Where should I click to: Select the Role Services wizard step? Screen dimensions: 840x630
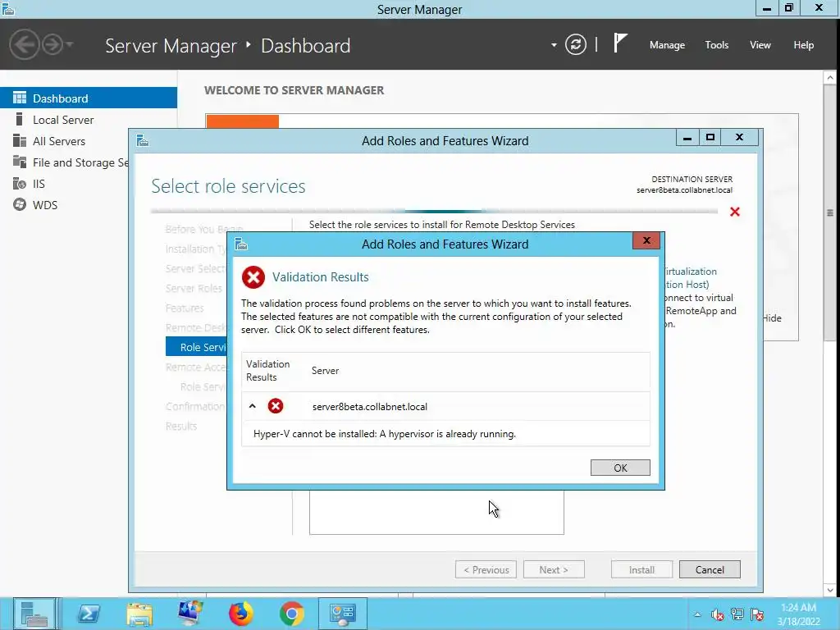coord(197,347)
